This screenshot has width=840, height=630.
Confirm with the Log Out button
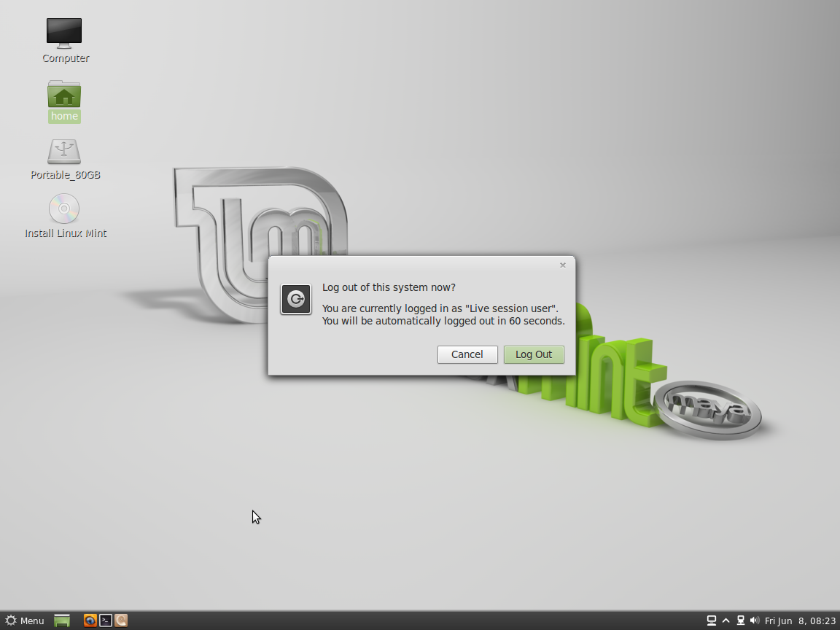pos(534,354)
